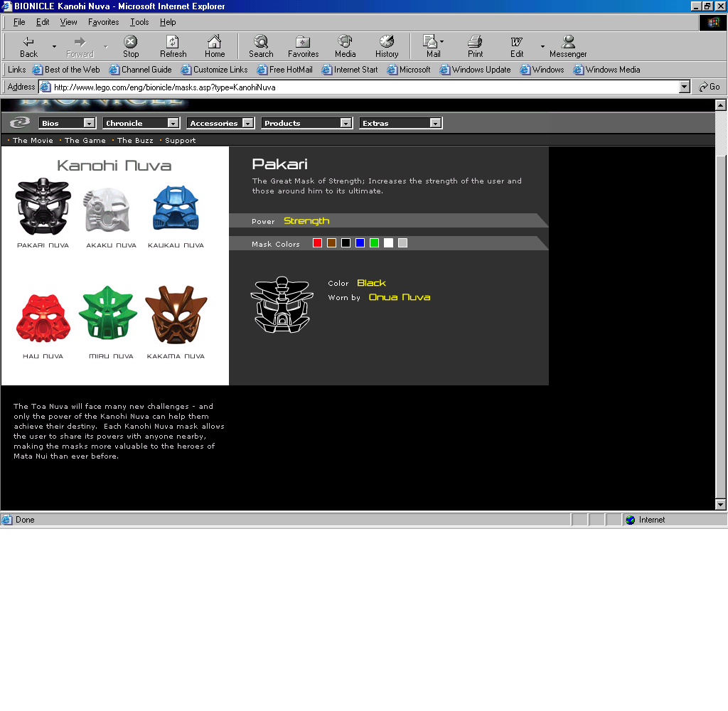Viewport: 728px width, 711px height.
Task: Open the Support link
Action: coord(180,140)
